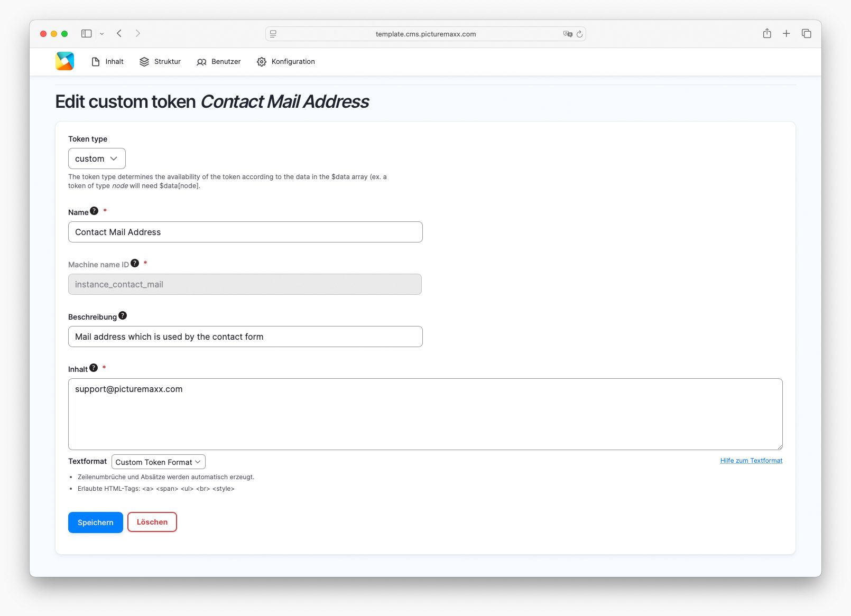Open help tooltip next to Name field

(94, 210)
